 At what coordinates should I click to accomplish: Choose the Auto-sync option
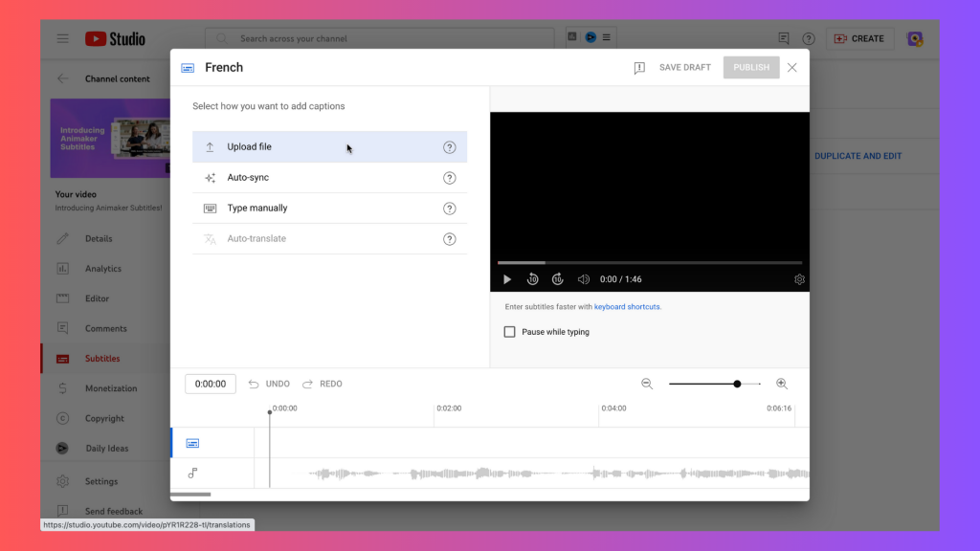coord(329,177)
